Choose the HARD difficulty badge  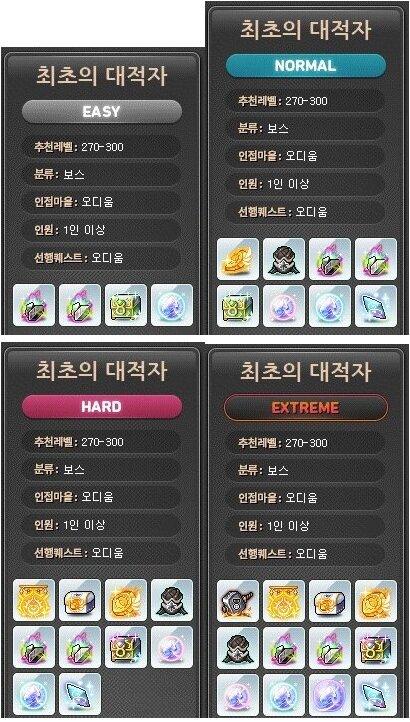[102, 407]
